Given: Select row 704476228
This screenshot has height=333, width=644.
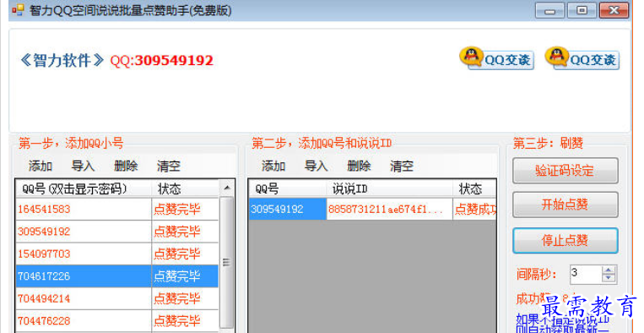Looking at the screenshot, I should click(117, 320).
